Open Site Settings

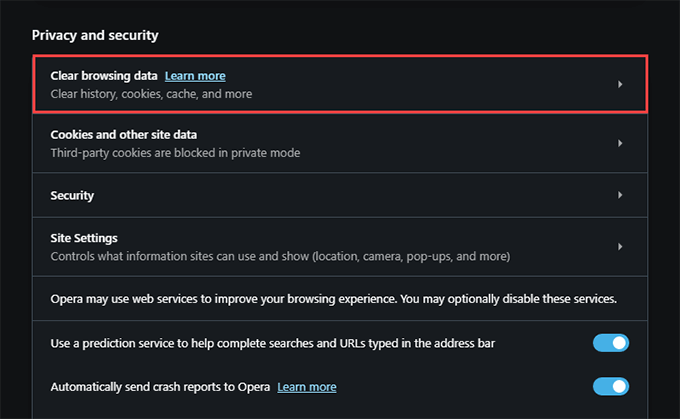click(84, 238)
